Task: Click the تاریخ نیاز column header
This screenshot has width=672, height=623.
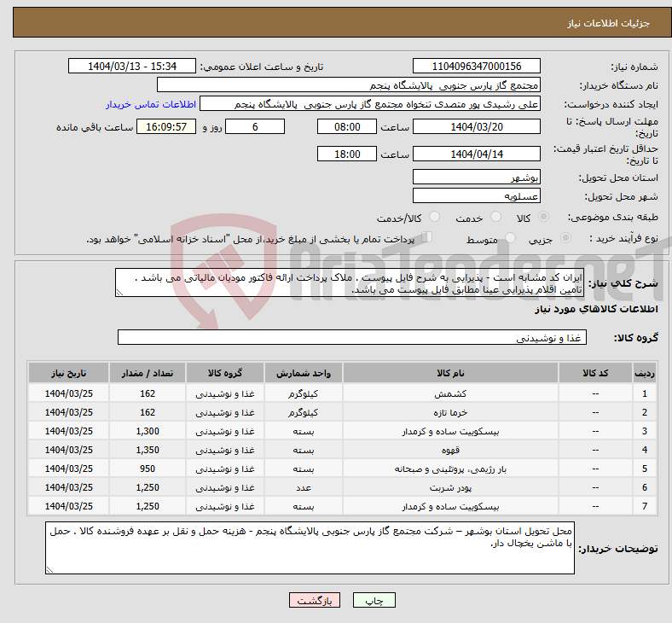Action: pos(68,373)
